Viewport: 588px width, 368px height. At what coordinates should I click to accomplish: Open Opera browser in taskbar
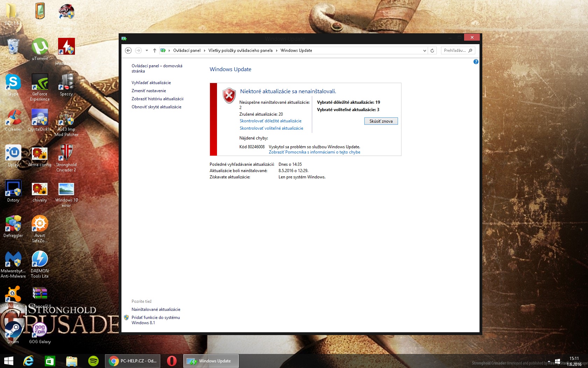[171, 361]
